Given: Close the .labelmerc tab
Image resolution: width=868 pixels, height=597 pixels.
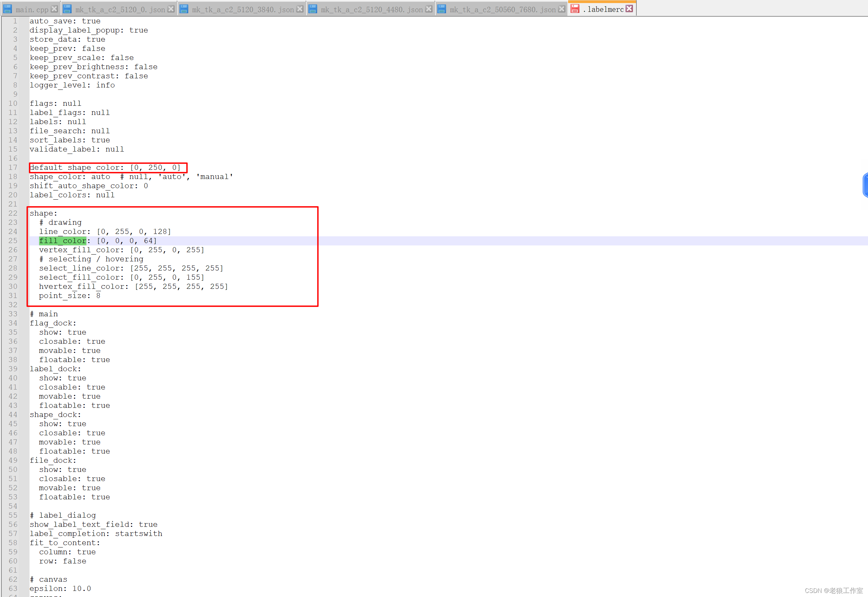Looking at the screenshot, I should tap(629, 8).
